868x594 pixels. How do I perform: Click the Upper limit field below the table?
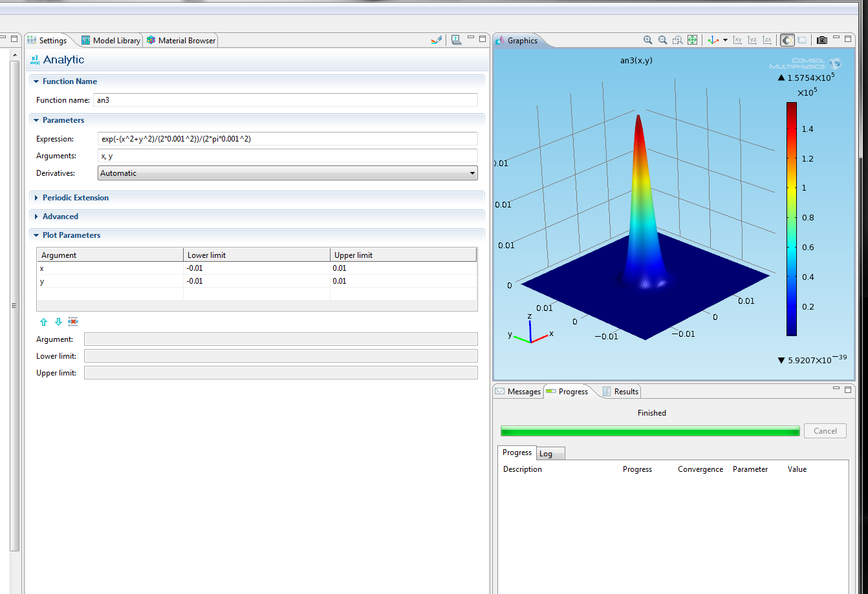coord(281,373)
